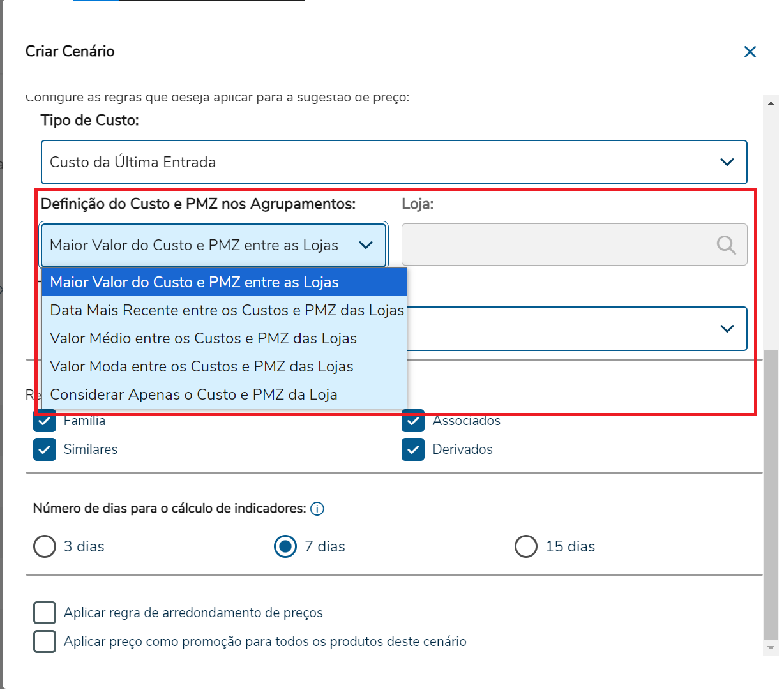Viewport: 784px width, 690px height.
Task: Select the 3 dias radio button
Action: (x=45, y=546)
